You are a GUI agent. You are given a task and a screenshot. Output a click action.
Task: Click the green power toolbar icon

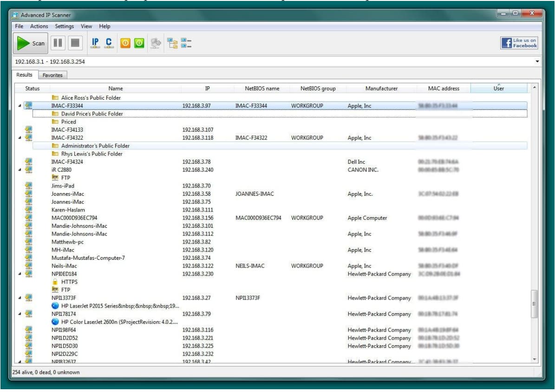tap(139, 43)
